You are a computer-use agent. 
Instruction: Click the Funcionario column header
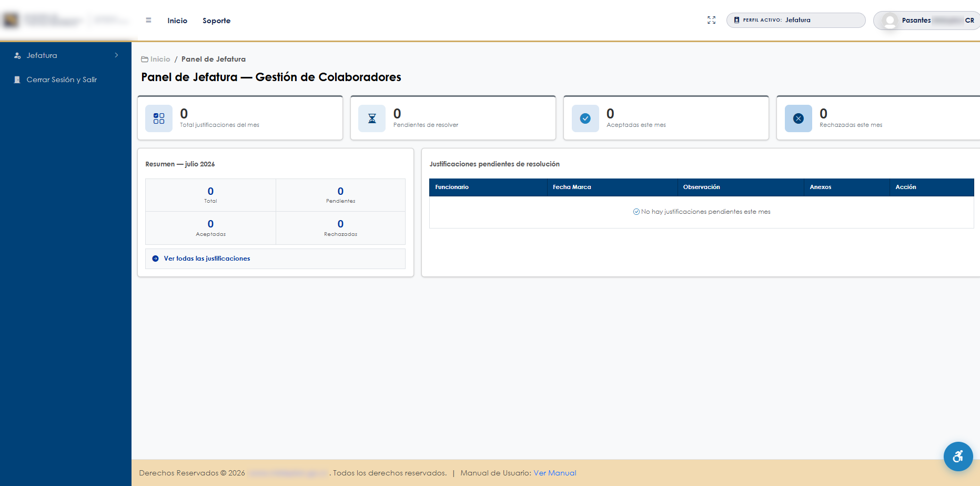[x=452, y=187]
